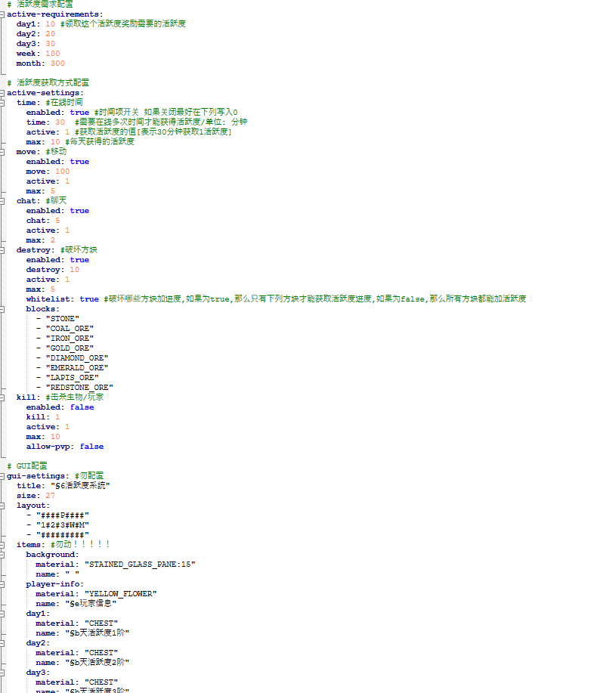Click the size value 27
The image size is (616, 693).
(x=50, y=496)
